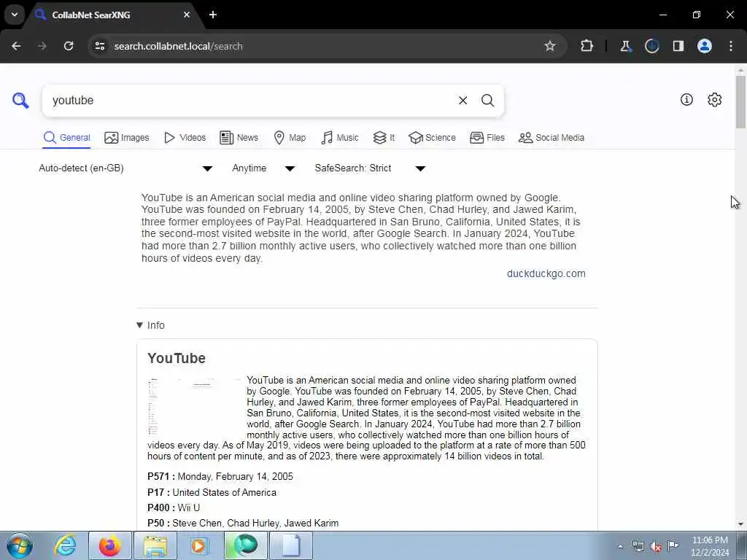Collapse the Info section triangle
Image resolution: width=747 pixels, height=560 pixels.
point(139,325)
